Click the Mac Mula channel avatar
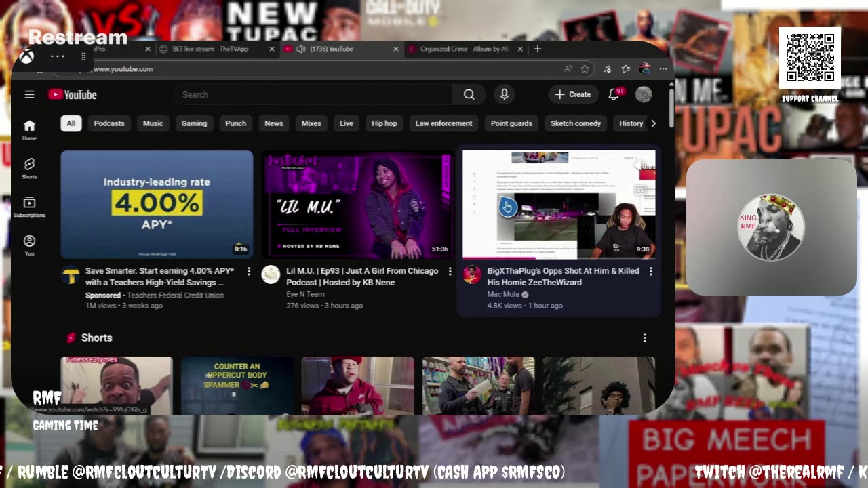The height and width of the screenshot is (488, 868). [472, 274]
